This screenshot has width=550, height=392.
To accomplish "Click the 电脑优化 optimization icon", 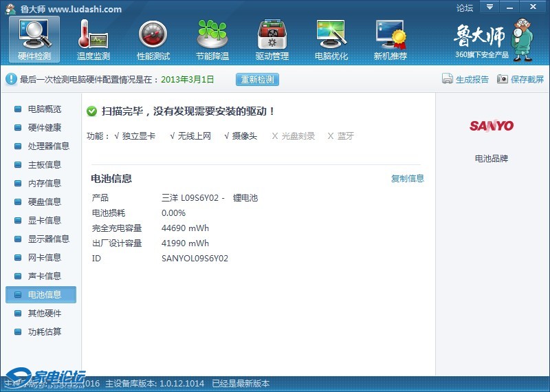I will click(x=331, y=39).
